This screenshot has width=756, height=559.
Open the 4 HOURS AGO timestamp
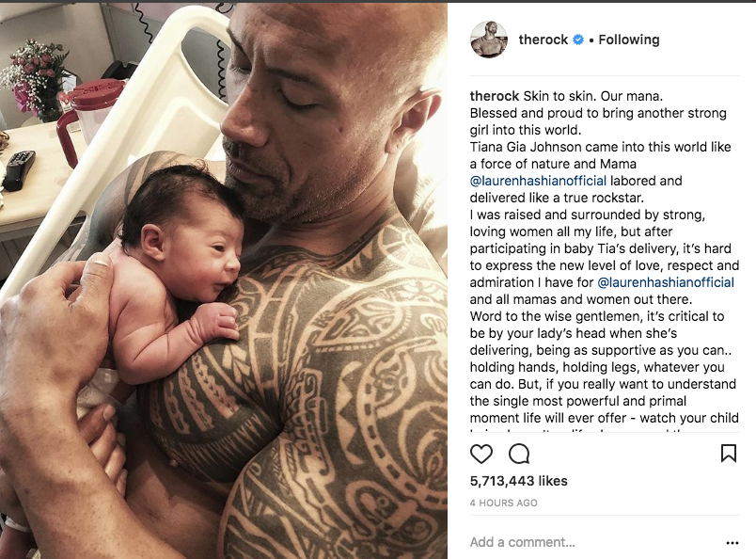coord(503,503)
